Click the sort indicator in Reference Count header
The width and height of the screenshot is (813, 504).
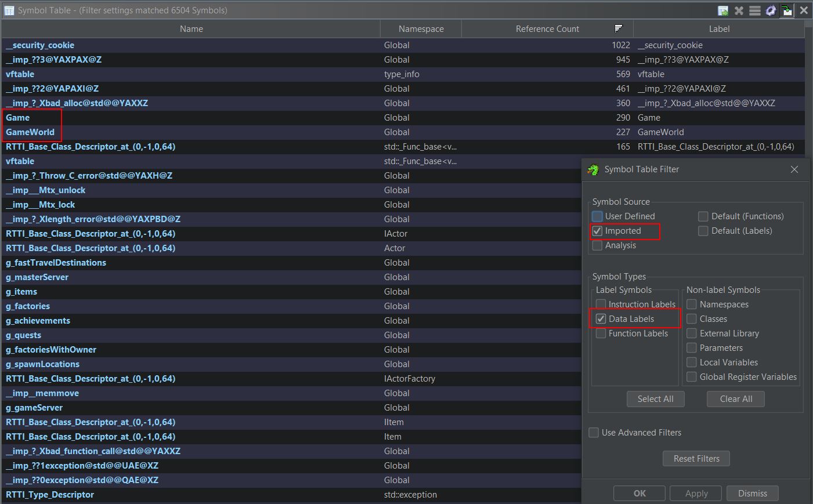619,28
